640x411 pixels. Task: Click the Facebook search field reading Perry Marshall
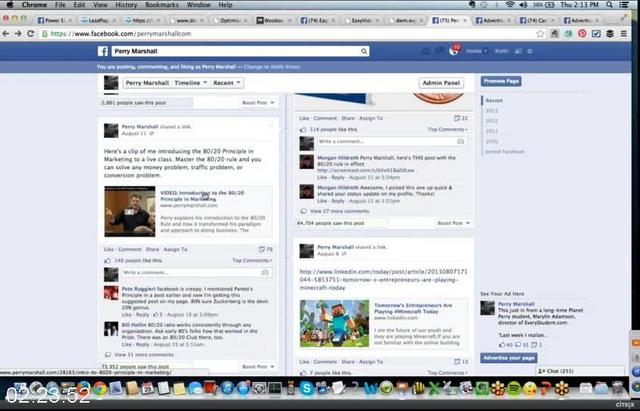[240, 51]
